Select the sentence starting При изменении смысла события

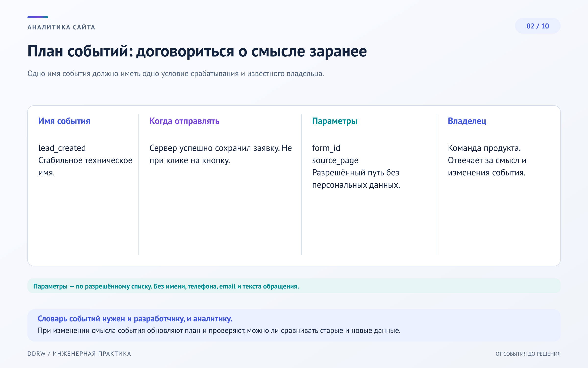219,331
